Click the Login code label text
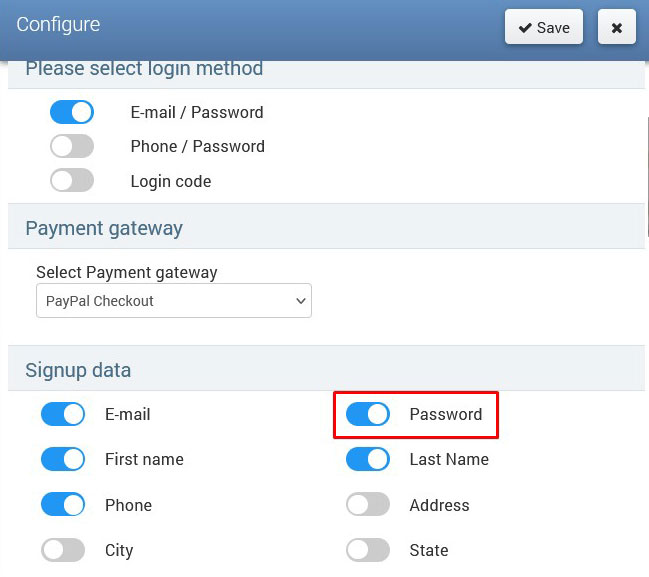The width and height of the screenshot is (649, 577). point(171,181)
